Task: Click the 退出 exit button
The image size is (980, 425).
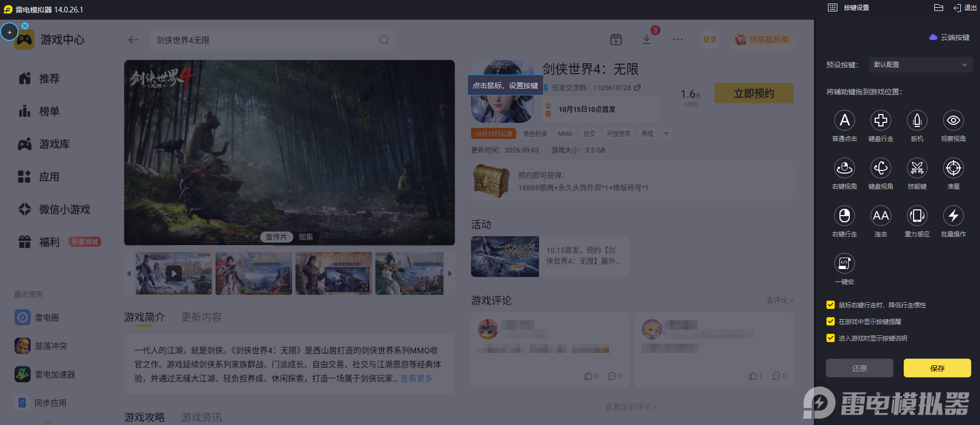Action: [965, 8]
